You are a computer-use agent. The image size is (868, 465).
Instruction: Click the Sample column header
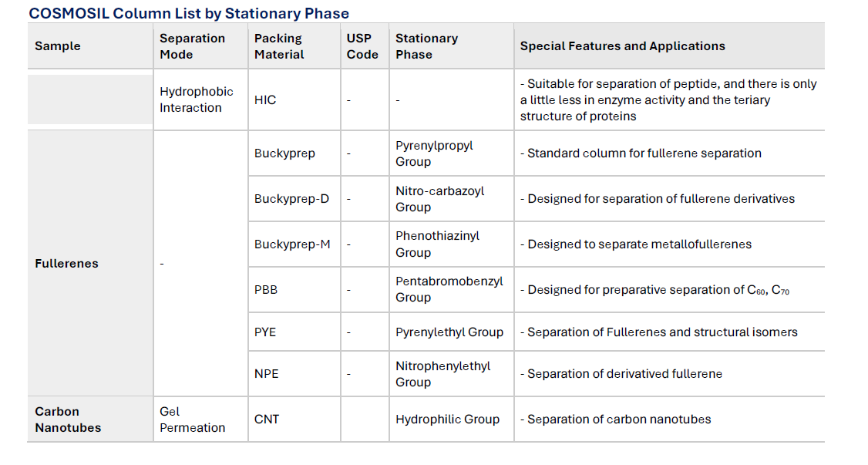pos(58,46)
